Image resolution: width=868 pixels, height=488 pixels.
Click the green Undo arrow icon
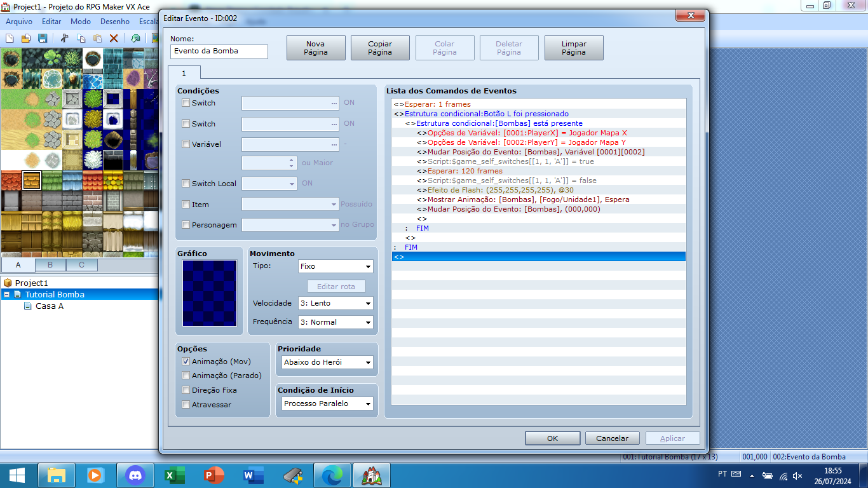tap(136, 38)
